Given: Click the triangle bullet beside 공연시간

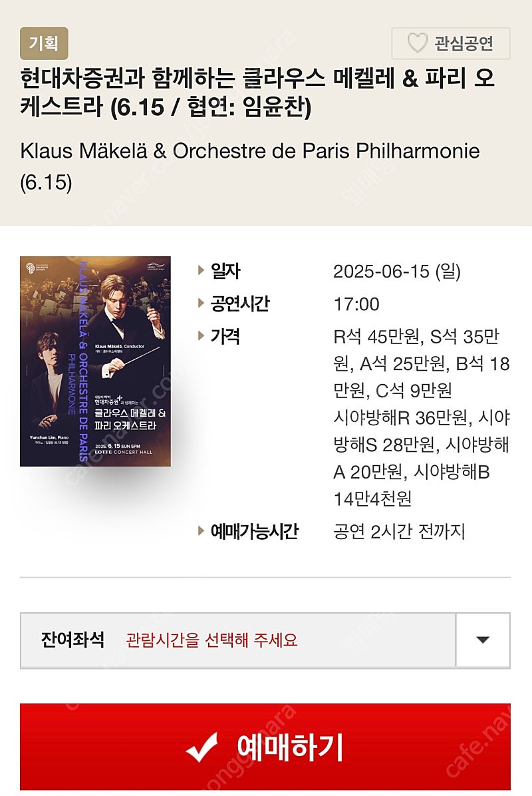Looking at the screenshot, I should tap(201, 303).
